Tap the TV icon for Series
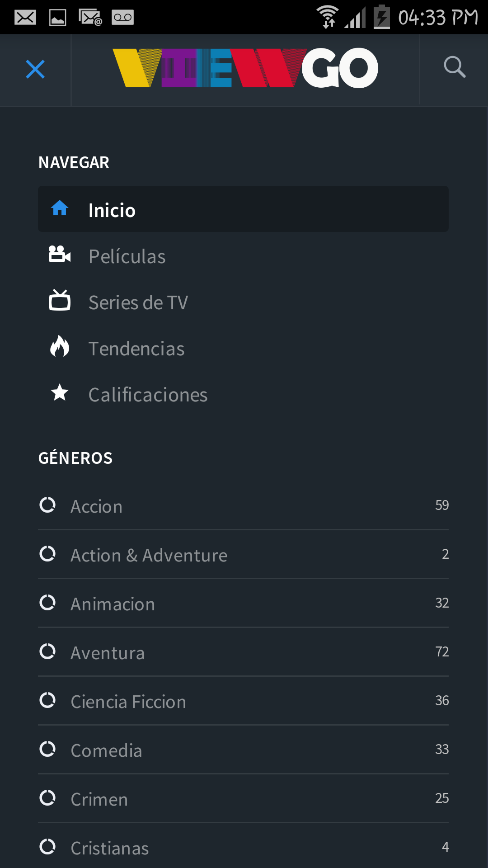The height and width of the screenshot is (868, 488). pos(60,301)
